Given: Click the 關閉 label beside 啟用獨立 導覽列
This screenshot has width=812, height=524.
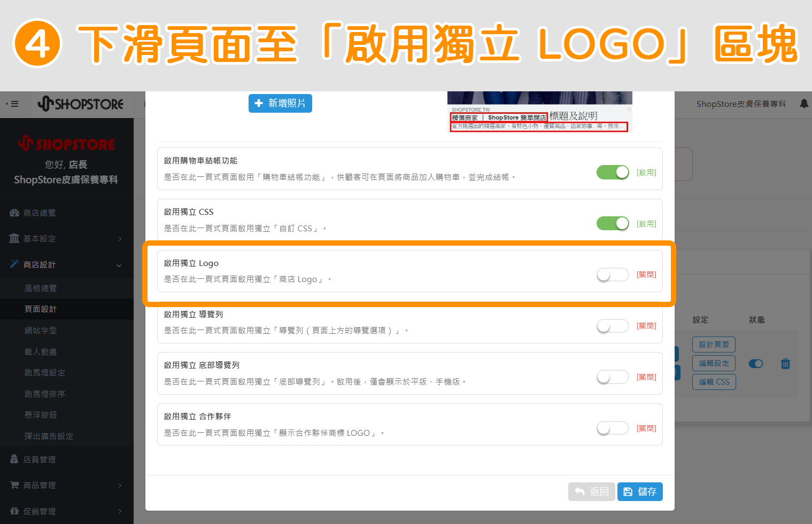Looking at the screenshot, I should (646, 326).
